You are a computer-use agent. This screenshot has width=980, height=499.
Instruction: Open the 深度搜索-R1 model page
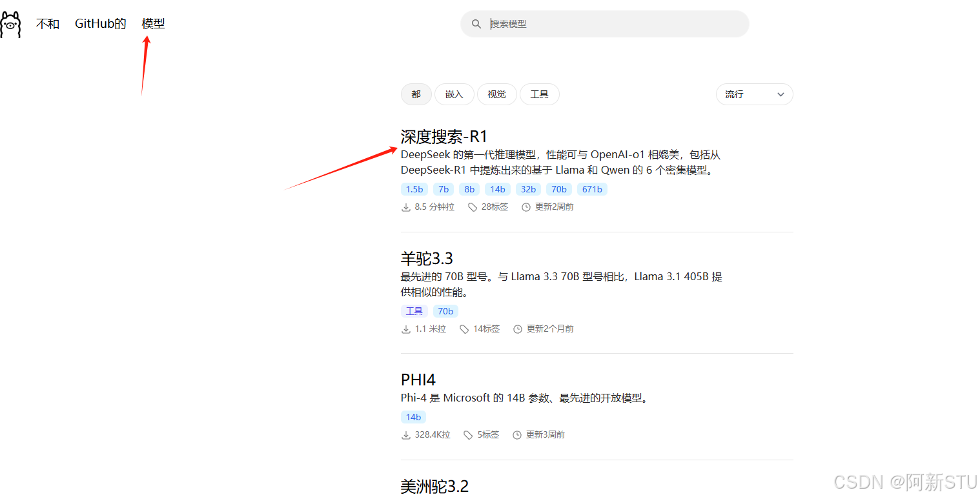[x=444, y=137]
